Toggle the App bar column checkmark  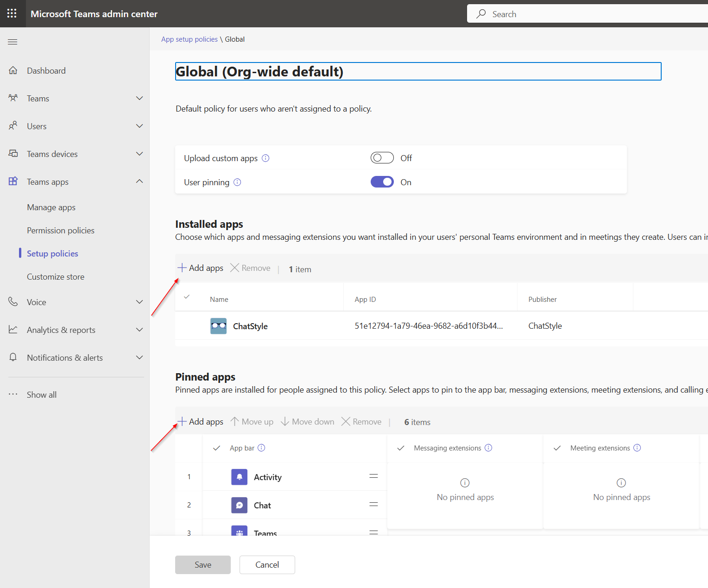(216, 448)
